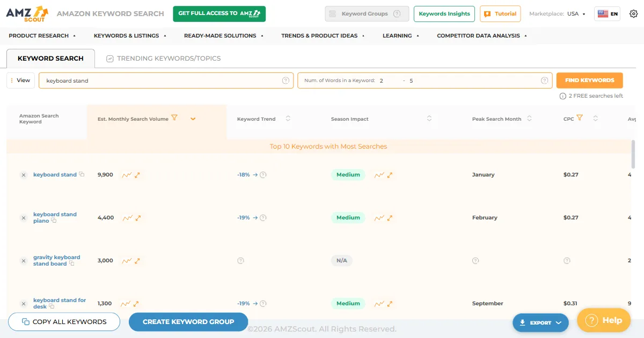Click the question mark beside the -18% trend
The image size is (644, 338).
coord(262,174)
